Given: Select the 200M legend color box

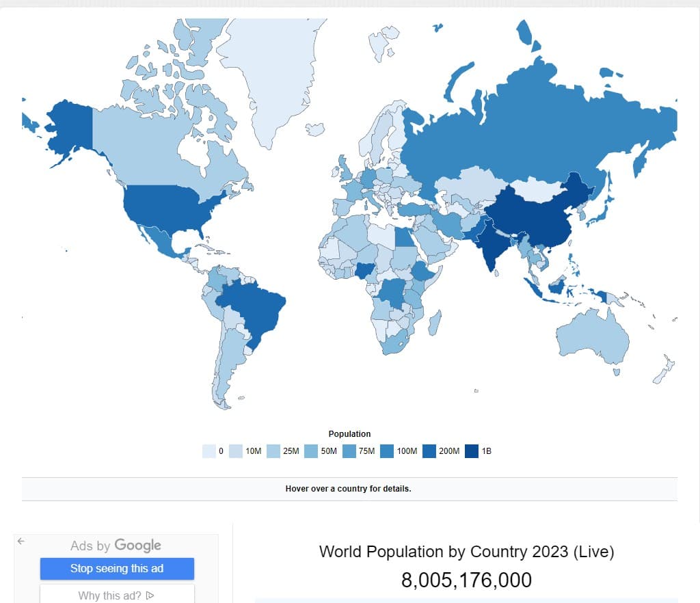Looking at the screenshot, I should click(429, 451).
